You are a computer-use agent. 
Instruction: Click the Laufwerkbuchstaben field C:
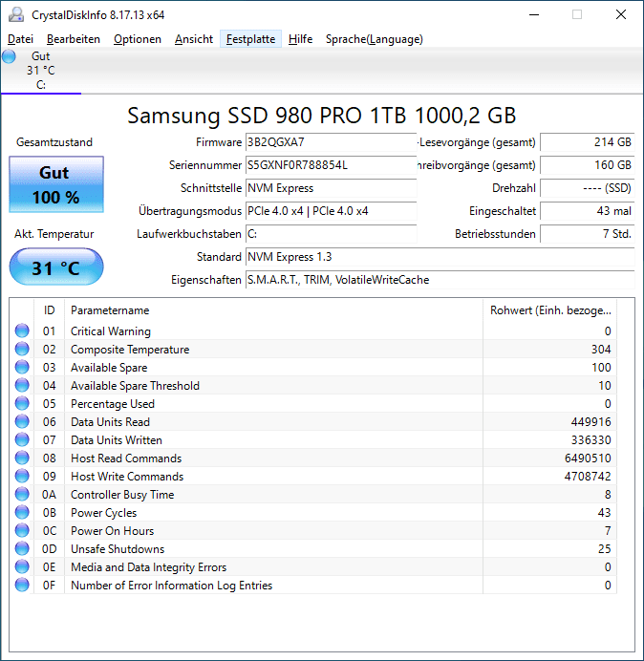[x=331, y=234]
